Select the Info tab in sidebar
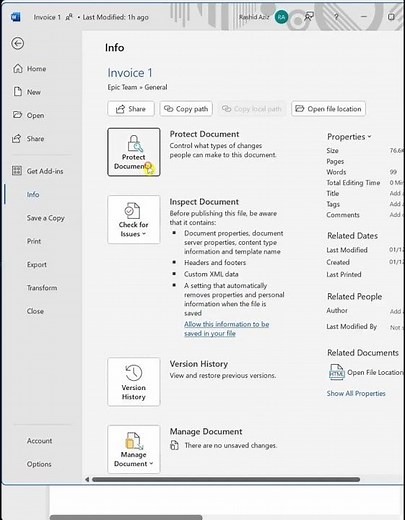This screenshot has width=405, height=520. (33, 194)
